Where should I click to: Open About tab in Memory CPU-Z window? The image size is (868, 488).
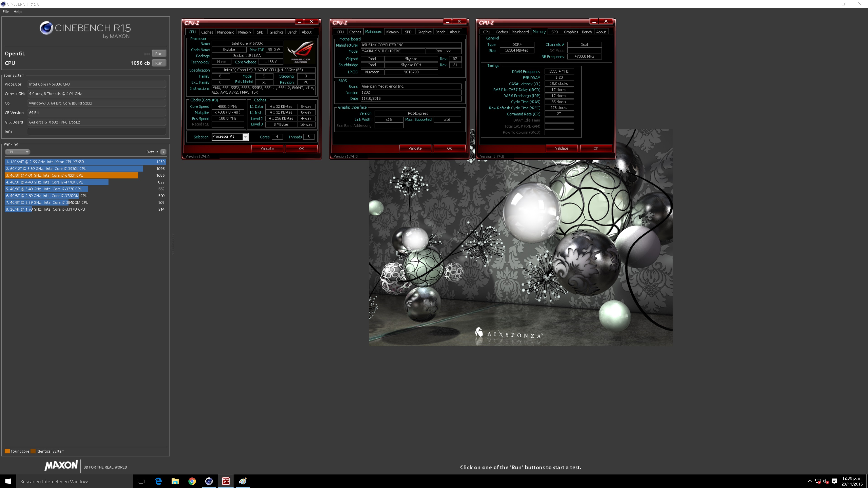click(x=601, y=32)
